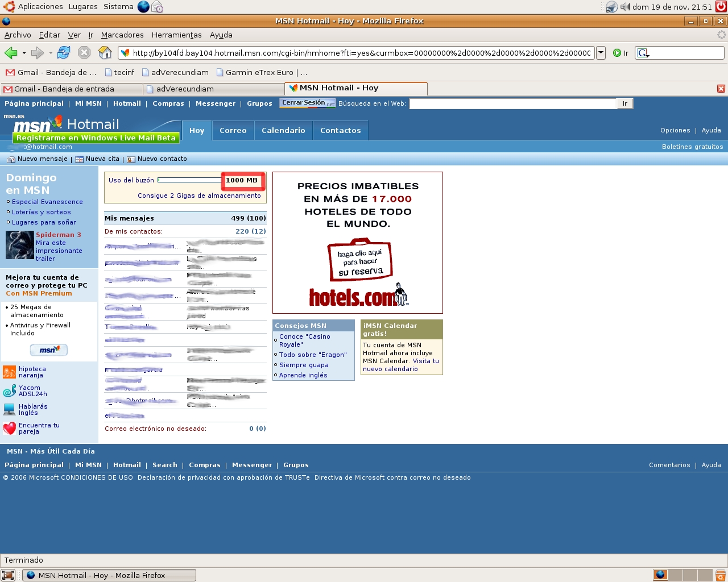Screen dimensions: 728x582
Task: Click the Firefox address bar URL field
Action: tap(356, 53)
